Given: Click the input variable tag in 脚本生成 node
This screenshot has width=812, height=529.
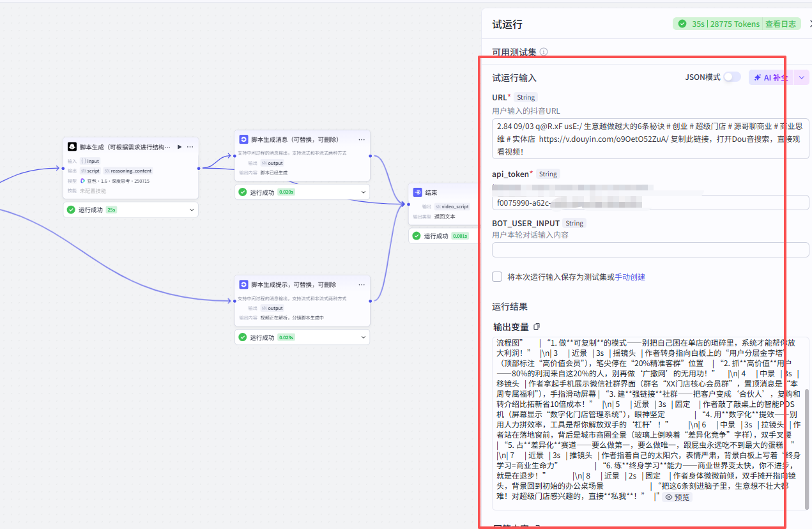Looking at the screenshot, I should click(90, 161).
